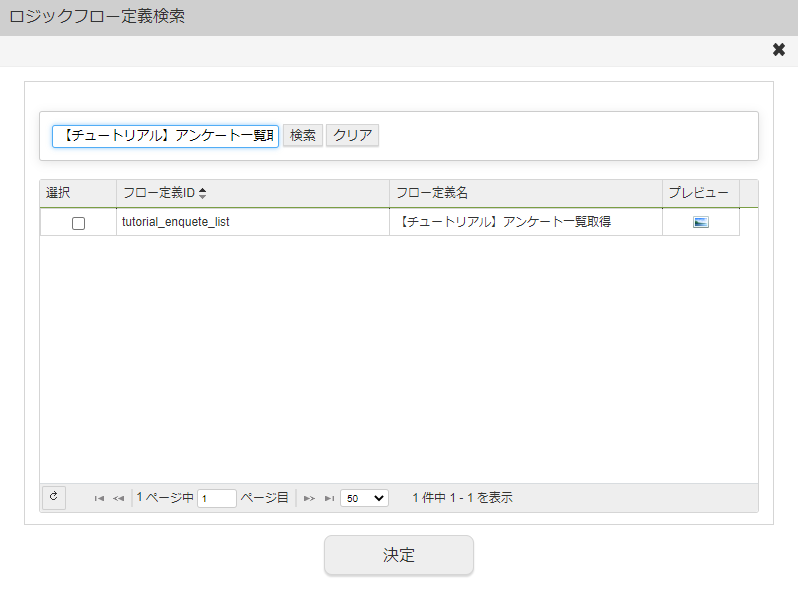Click the 1 件中 1 - 1 を表示 text
This screenshot has width=798, height=595.
click(x=462, y=498)
